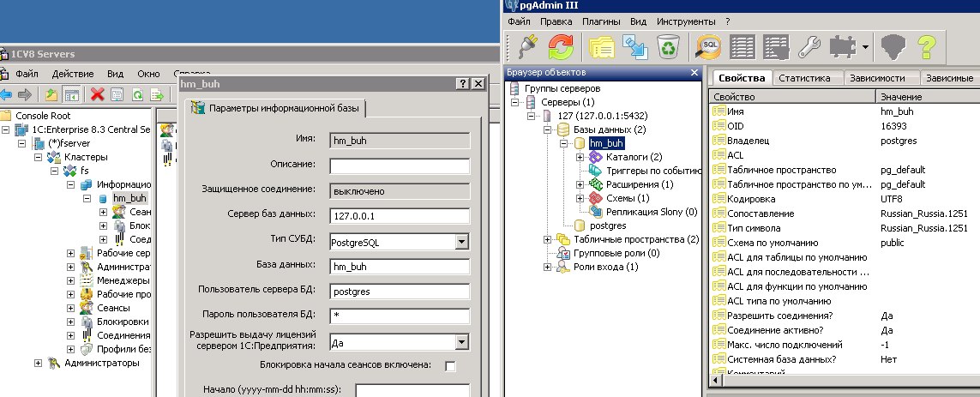
Task: Click the Plugins puzzle piece icon
Action: pos(843,47)
